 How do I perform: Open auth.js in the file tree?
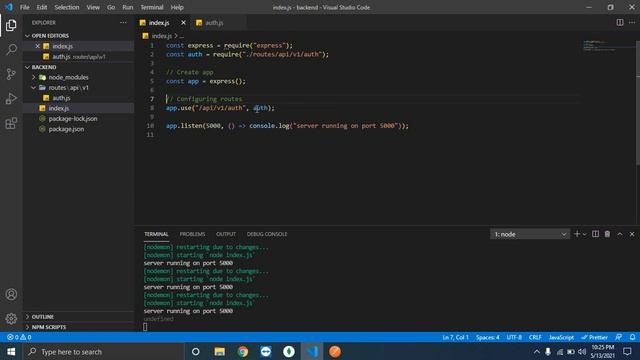(x=61, y=98)
